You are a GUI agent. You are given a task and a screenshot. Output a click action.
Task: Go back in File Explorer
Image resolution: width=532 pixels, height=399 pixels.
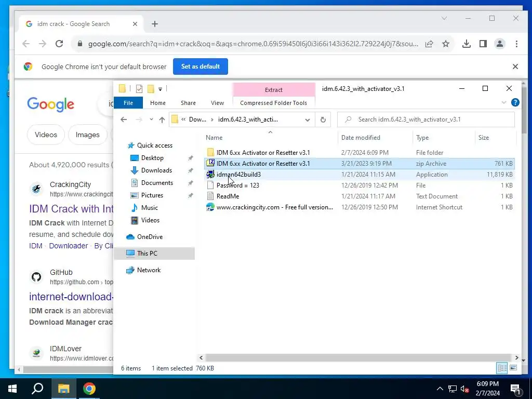tap(124, 119)
